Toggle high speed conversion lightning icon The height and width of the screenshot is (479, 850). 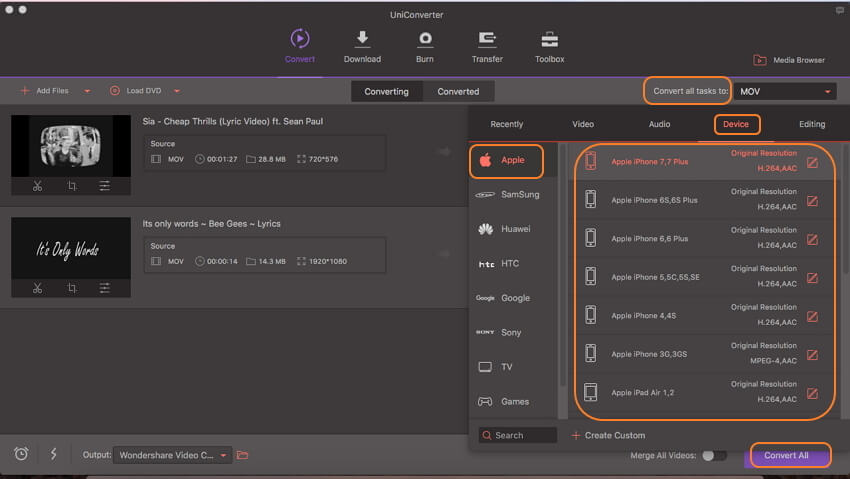(x=54, y=454)
